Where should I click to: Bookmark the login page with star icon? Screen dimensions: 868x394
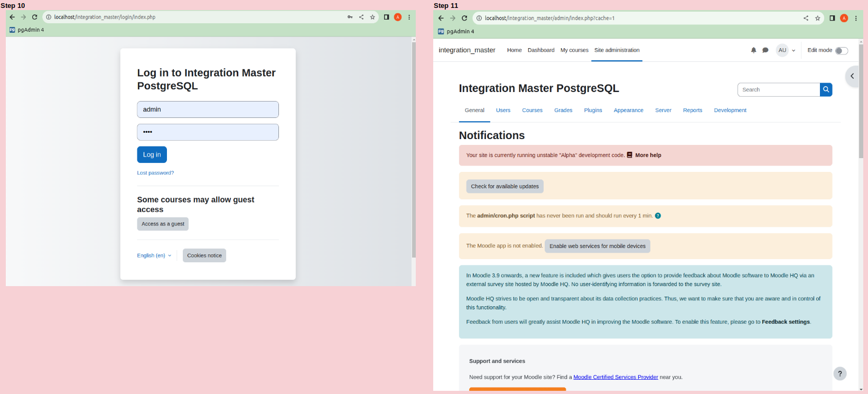click(372, 17)
